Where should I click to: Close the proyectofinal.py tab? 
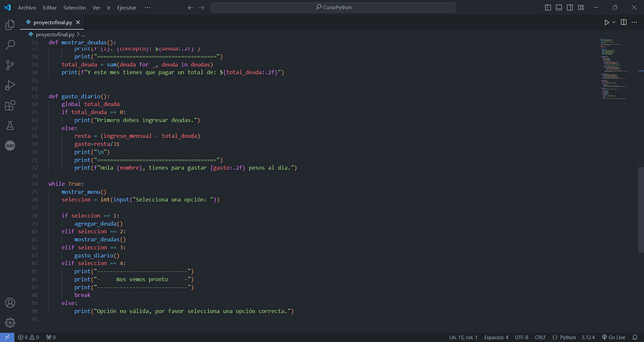(x=78, y=22)
